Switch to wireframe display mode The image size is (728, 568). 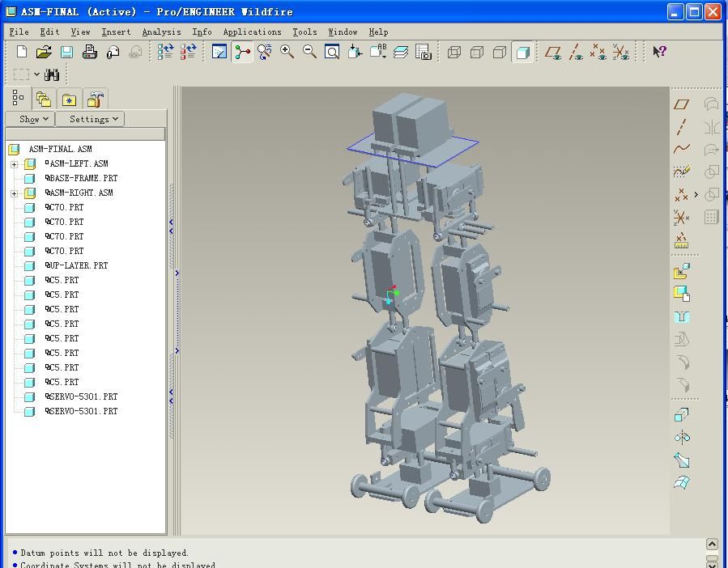coord(454,52)
